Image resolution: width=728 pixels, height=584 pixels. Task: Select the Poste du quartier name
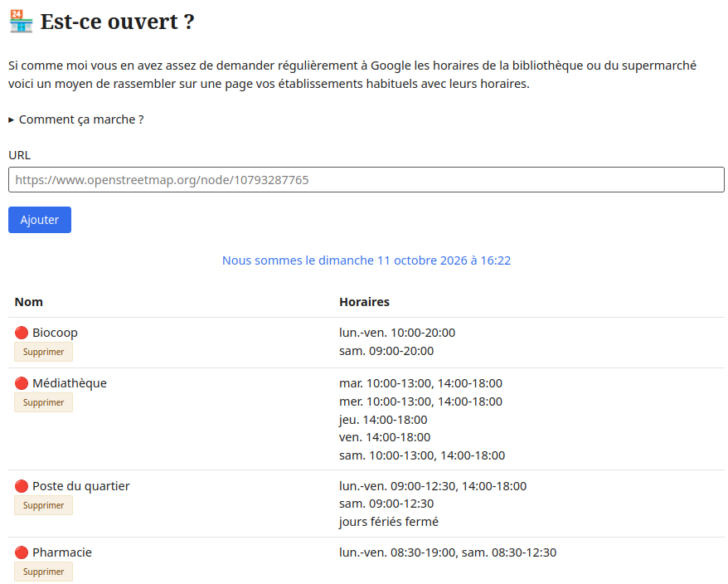click(80, 486)
